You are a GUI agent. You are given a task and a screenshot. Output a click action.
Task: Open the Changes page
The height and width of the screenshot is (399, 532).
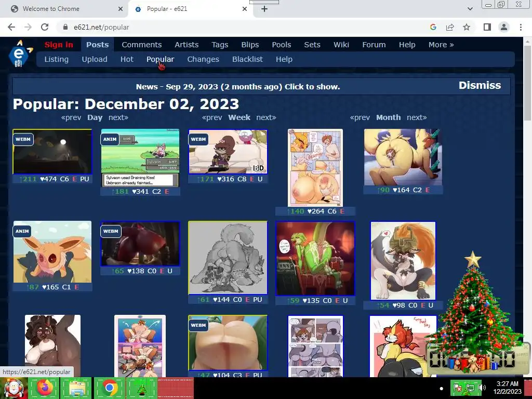[x=203, y=59]
